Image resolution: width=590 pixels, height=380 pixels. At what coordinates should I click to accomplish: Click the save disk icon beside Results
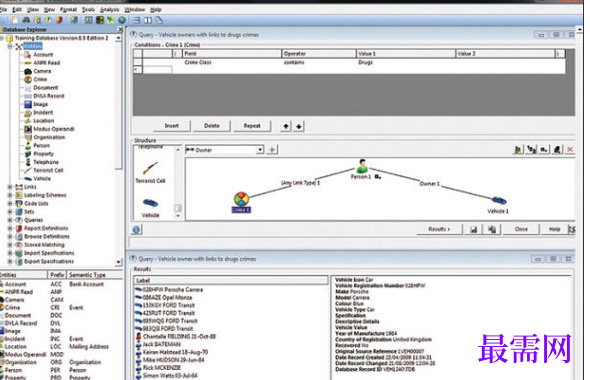474,229
